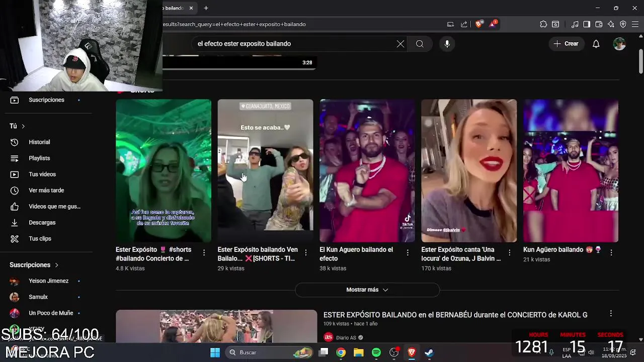Screen dimensions: 644x362
Task: Open Task View from the taskbar
Action: coord(324,352)
